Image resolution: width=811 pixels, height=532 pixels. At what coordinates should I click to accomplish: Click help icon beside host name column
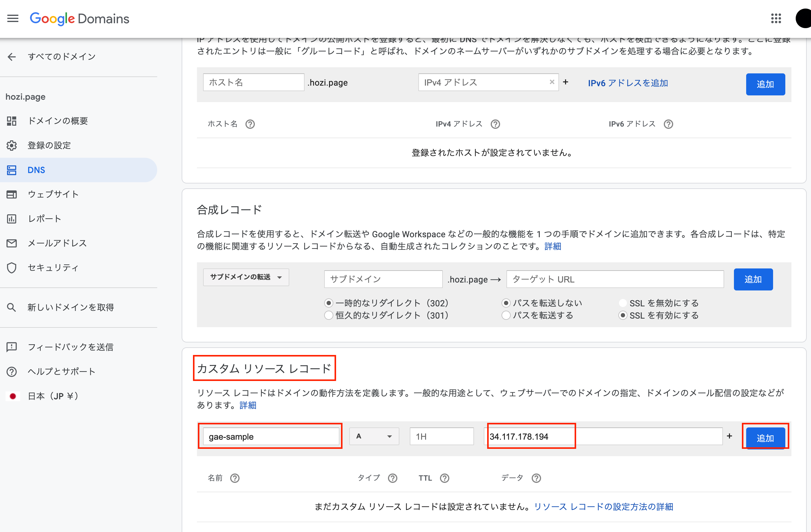pyautogui.click(x=250, y=124)
